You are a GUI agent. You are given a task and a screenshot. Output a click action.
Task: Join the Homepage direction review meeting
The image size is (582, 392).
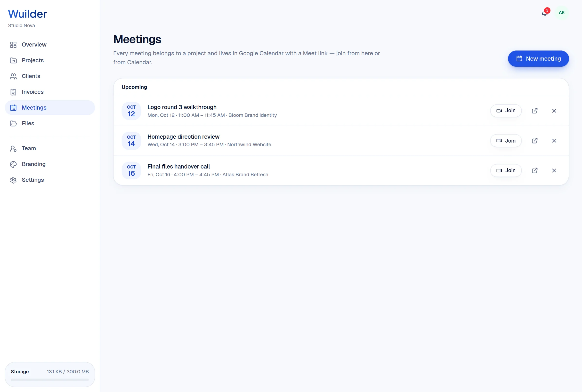(x=506, y=141)
